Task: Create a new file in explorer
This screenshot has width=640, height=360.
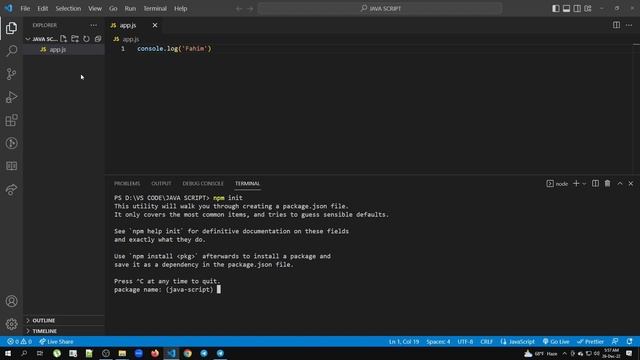Action: pos(63,39)
